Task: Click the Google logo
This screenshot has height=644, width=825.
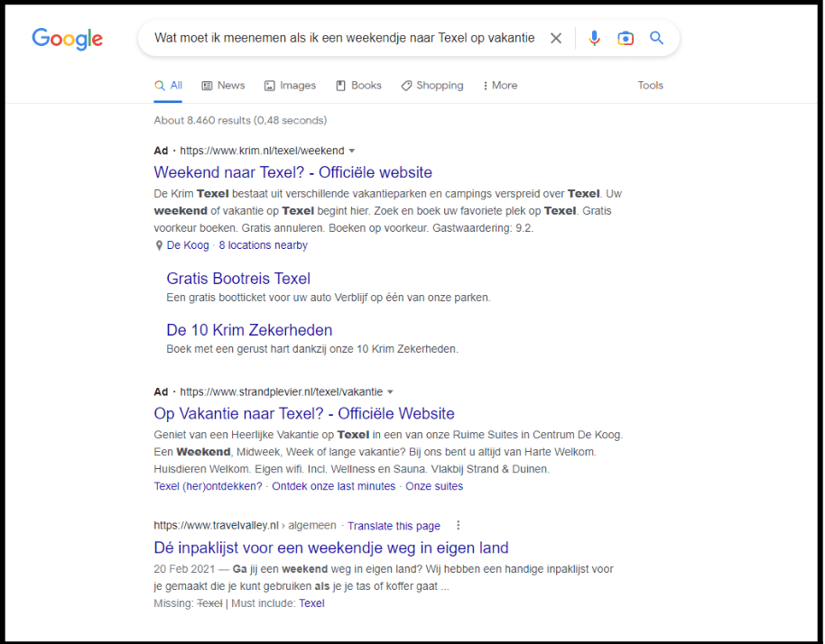Action: point(68,39)
